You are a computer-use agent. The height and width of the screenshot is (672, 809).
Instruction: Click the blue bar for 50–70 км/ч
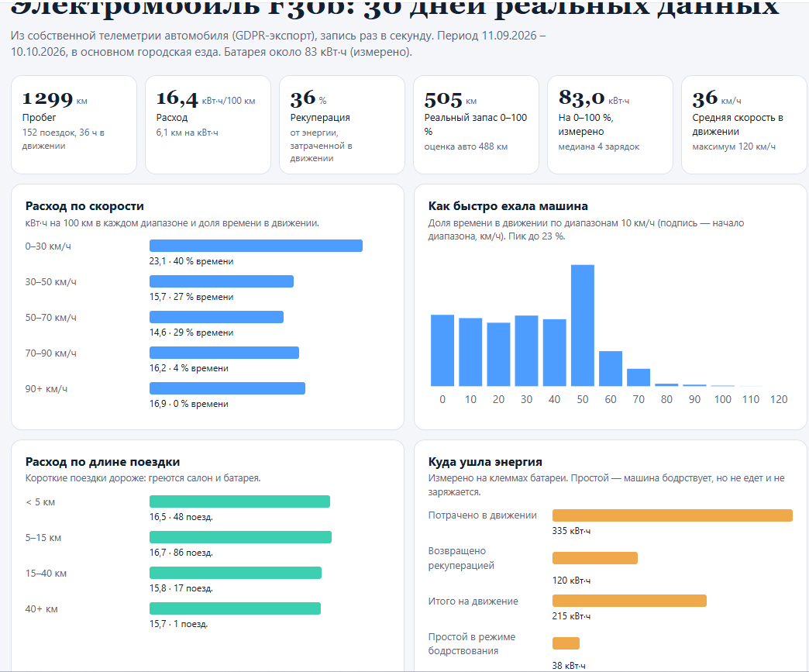click(217, 317)
